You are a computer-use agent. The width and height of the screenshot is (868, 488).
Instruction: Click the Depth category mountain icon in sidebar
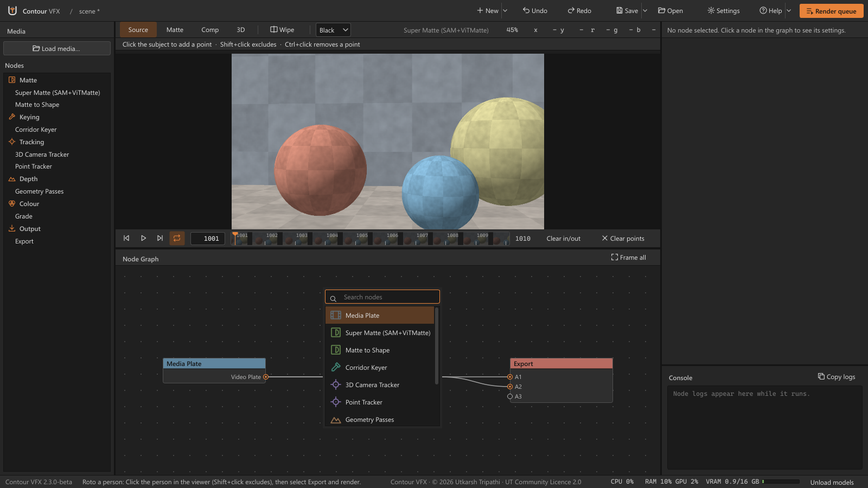pos(12,179)
